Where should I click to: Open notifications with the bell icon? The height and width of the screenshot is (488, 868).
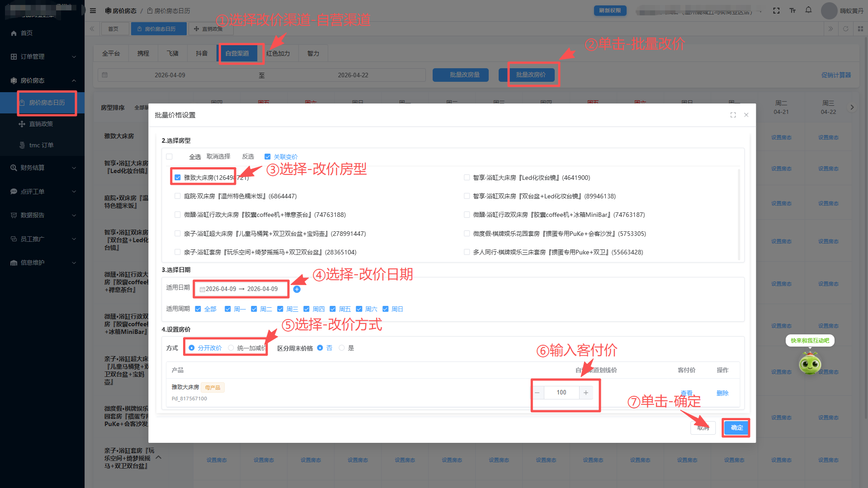[808, 10]
